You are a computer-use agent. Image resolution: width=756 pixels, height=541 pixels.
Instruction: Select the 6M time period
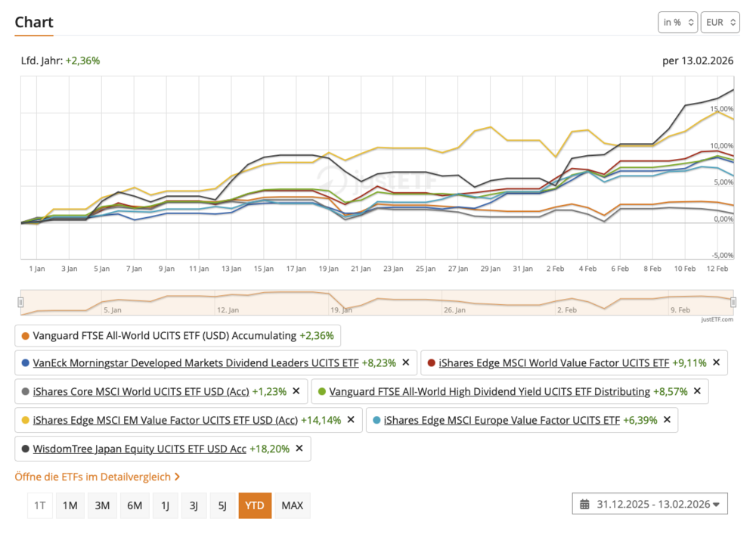click(x=135, y=505)
